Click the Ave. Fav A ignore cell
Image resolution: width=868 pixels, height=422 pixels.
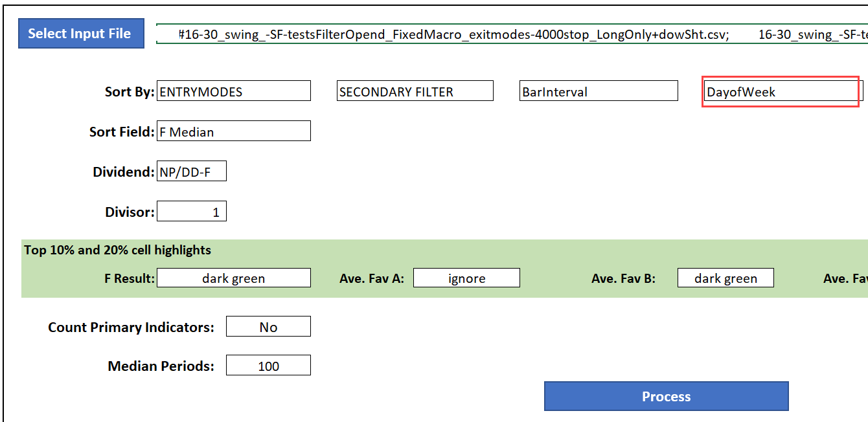[466, 278]
